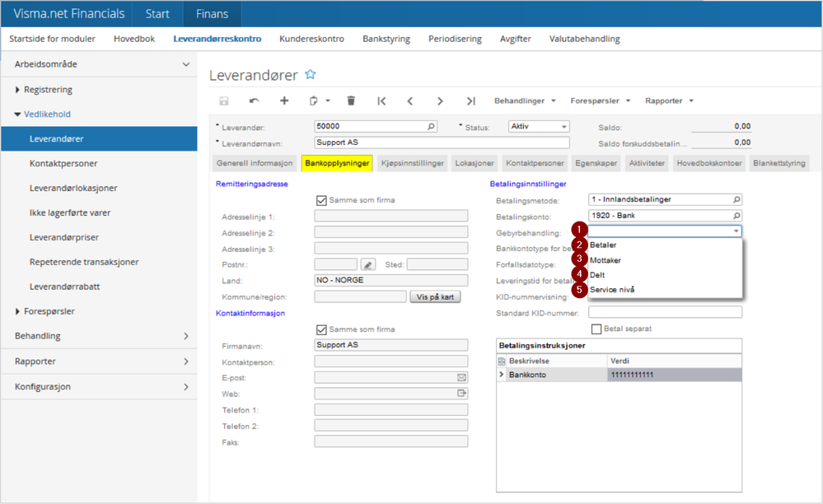Go to the next record arrow
This screenshot has width=823, height=504.
click(440, 100)
